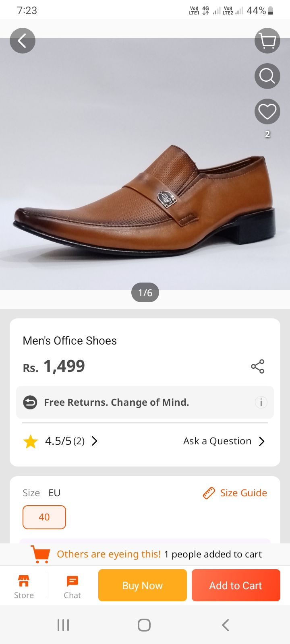This screenshot has width=290, height=644.
Task: Open info icon for Free Returns
Action: pyautogui.click(x=261, y=402)
